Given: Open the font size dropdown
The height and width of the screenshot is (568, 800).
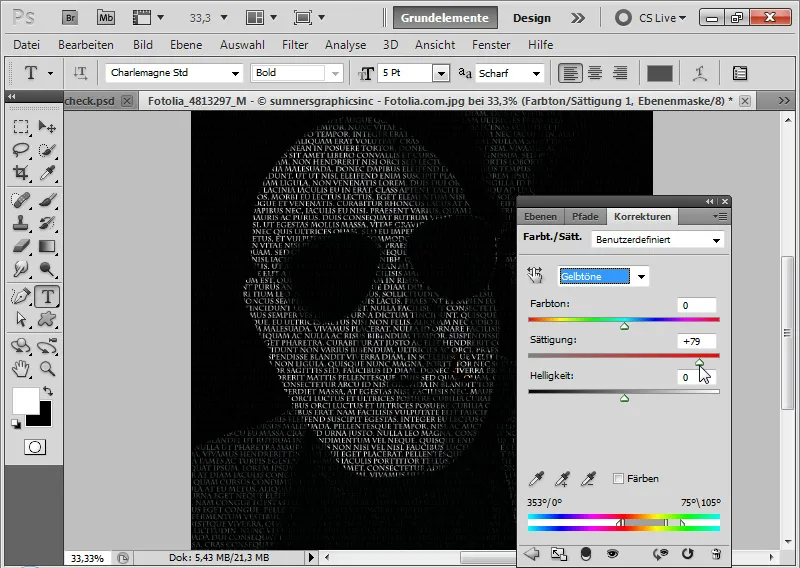Looking at the screenshot, I should tap(441, 73).
